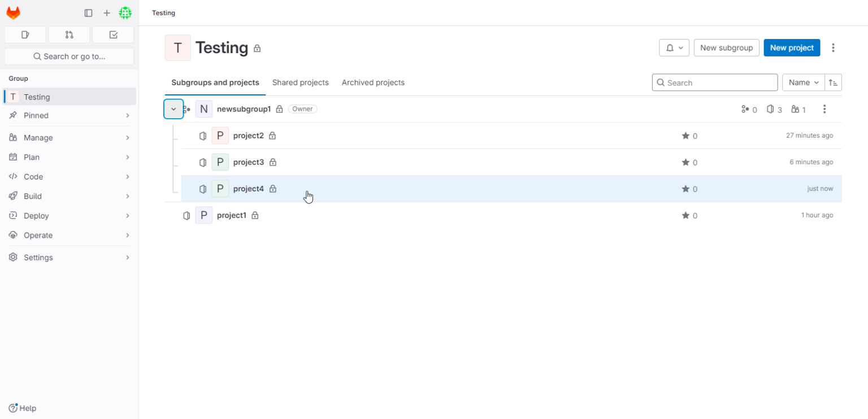Switch to Shared projects tab
This screenshot has width=868, height=419.
click(300, 82)
